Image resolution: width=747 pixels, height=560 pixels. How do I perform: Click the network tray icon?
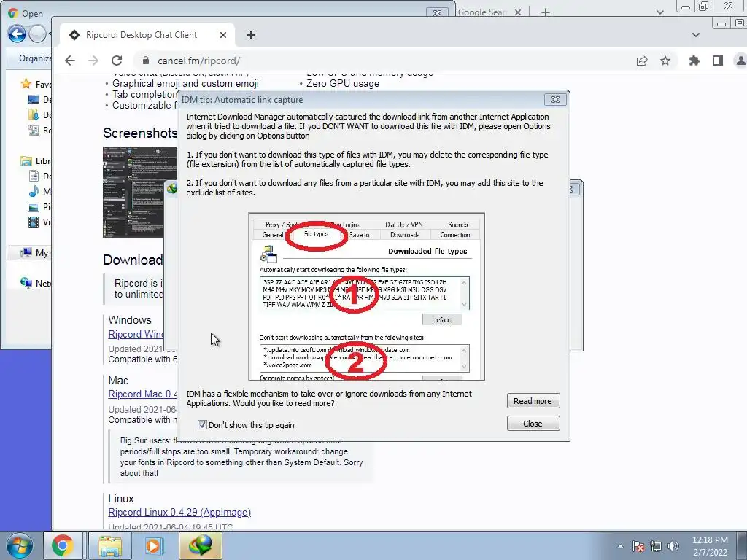(656, 546)
